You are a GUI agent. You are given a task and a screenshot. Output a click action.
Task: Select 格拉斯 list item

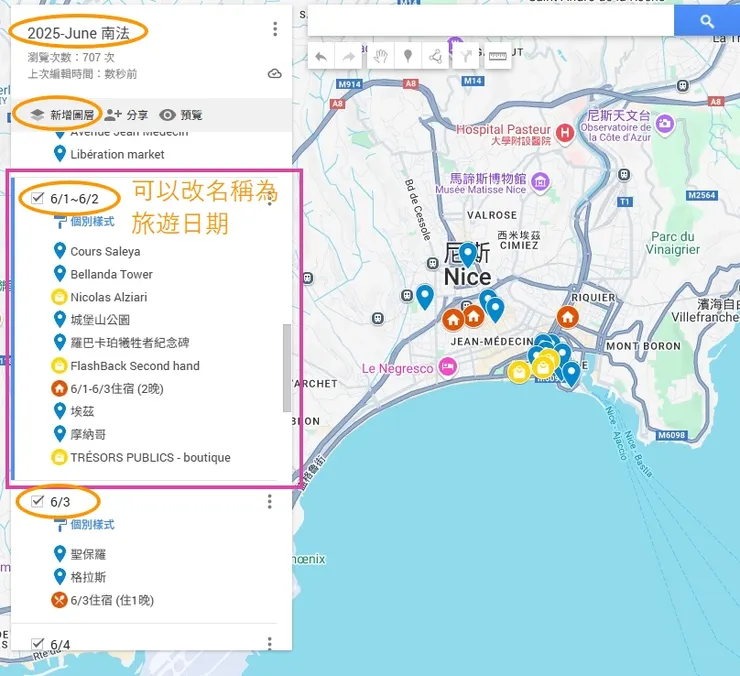pyautogui.click(x=88, y=577)
